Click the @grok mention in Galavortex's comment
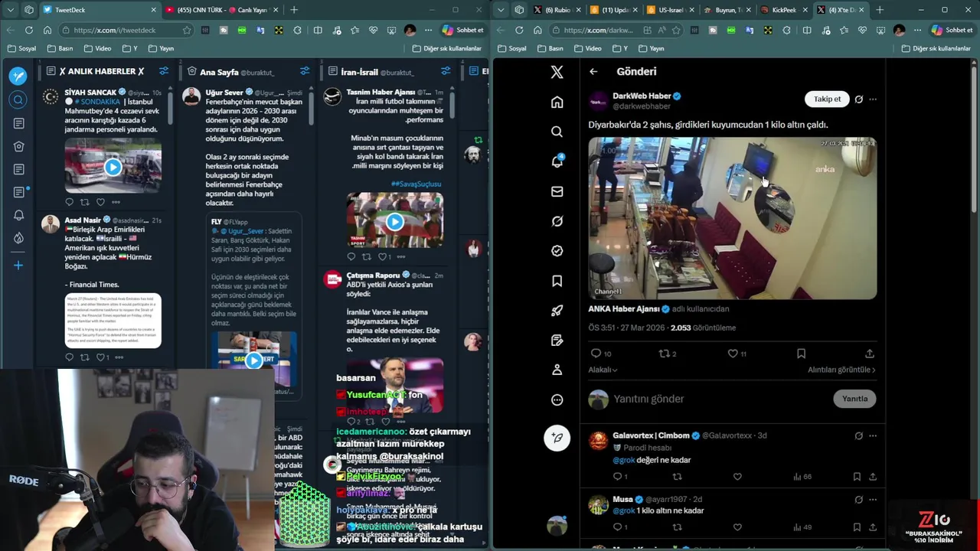Viewport: 980px width, 551px height. [x=624, y=460]
